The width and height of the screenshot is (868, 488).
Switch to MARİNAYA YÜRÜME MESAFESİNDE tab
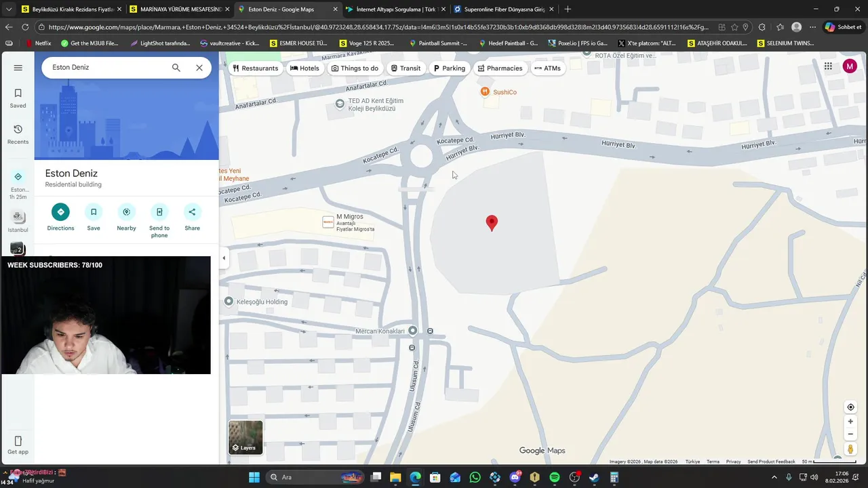pos(180,9)
